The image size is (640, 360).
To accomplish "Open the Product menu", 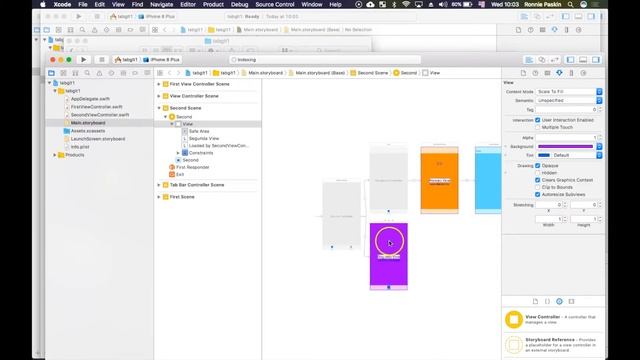I will (213, 4).
